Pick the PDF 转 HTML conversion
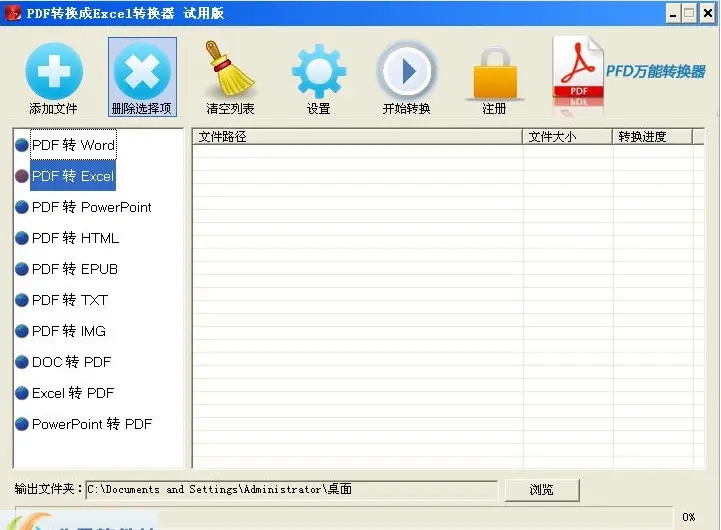721x530 pixels. pyautogui.click(x=75, y=238)
